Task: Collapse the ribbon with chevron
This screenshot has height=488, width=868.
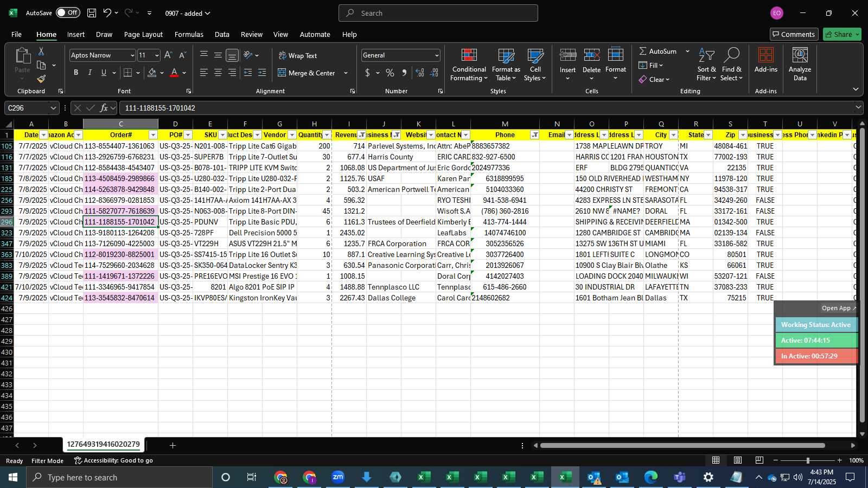Action: point(856,89)
